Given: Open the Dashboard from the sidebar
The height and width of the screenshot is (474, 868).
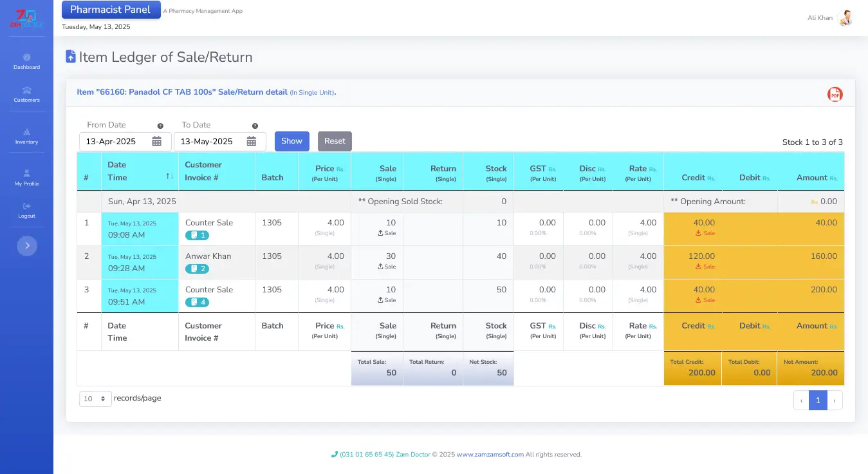Looking at the screenshot, I should (26, 61).
